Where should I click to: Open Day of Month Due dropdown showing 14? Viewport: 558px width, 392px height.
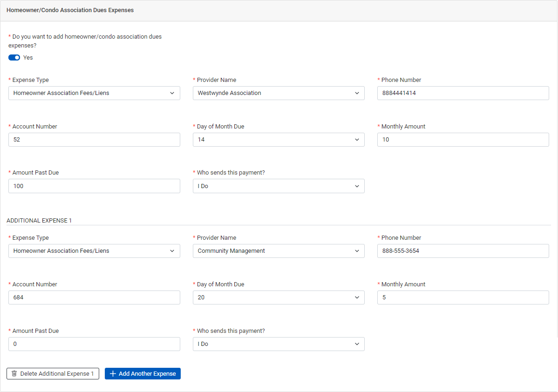279,140
